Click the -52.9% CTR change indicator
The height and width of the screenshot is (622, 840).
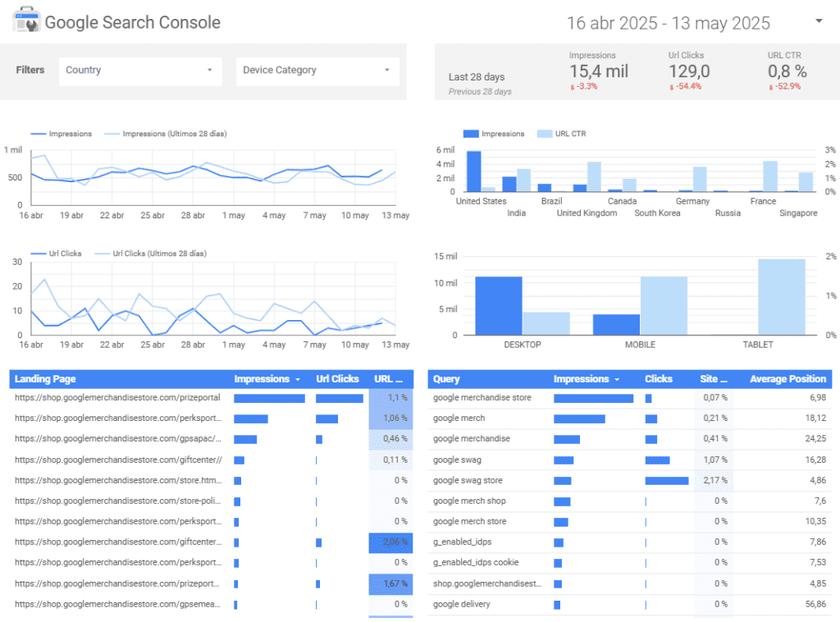tap(785, 86)
